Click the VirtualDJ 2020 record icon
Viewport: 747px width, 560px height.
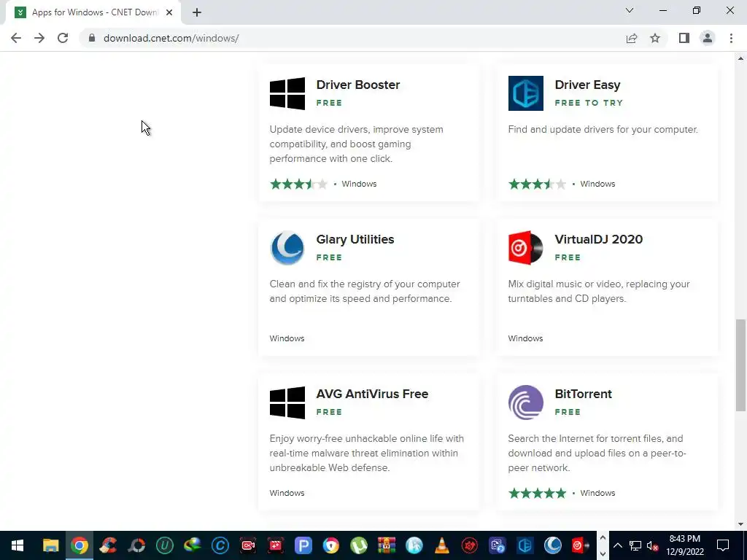point(525,248)
